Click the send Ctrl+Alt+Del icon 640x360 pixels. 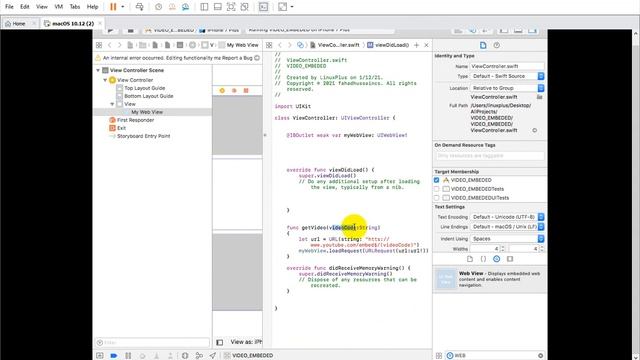(x=140, y=7)
